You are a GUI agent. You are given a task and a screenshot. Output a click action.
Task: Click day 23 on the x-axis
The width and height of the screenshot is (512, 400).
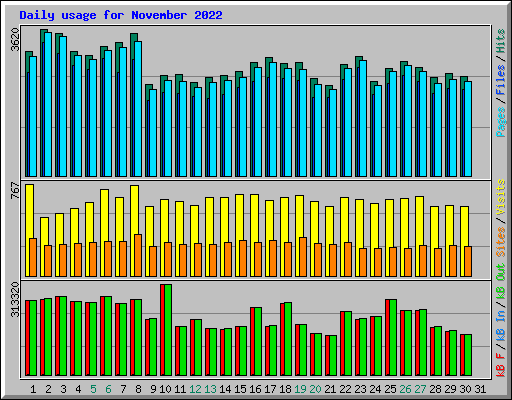pyautogui.click(x=360, y=389)
